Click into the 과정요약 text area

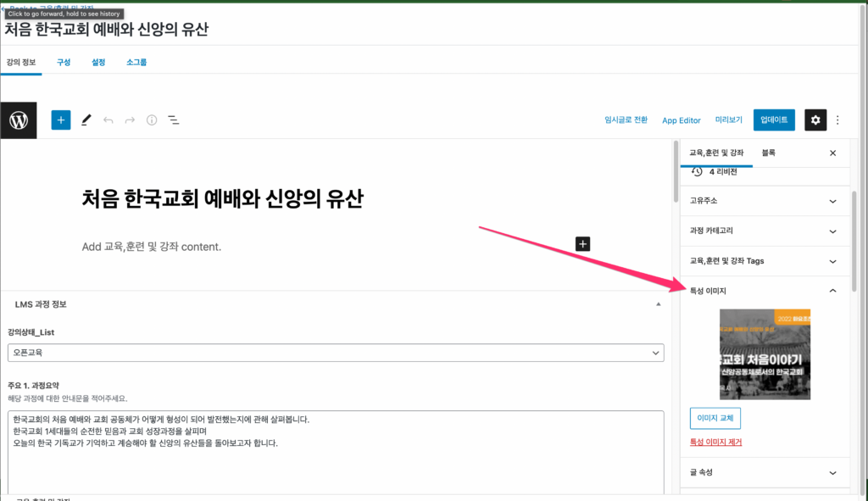pyautogui.click(x=336, y=451)
